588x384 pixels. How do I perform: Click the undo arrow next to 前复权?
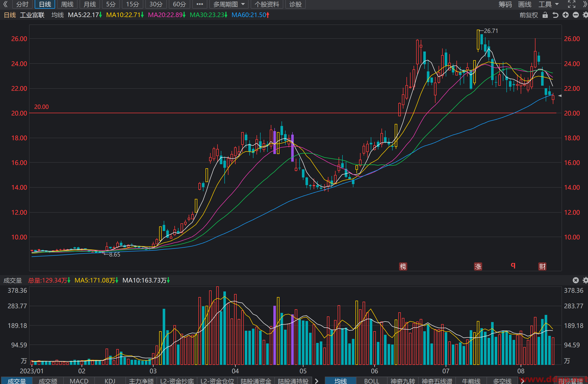click(555, 15)
